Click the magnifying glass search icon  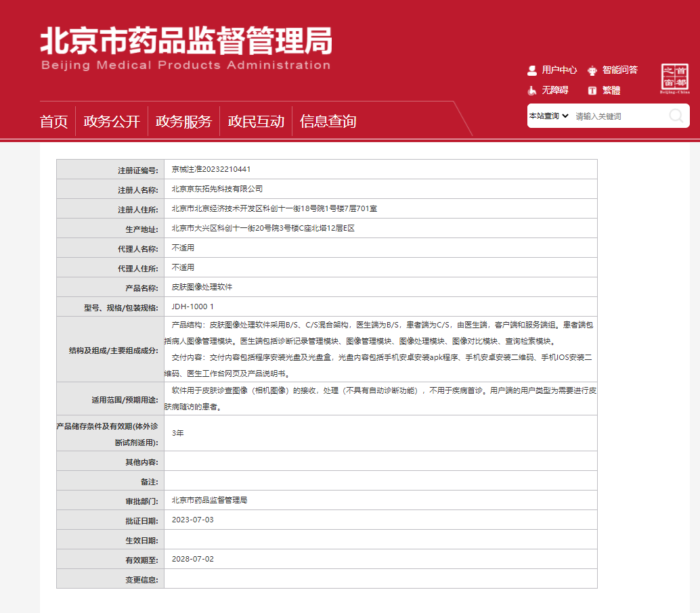(676, 116)
